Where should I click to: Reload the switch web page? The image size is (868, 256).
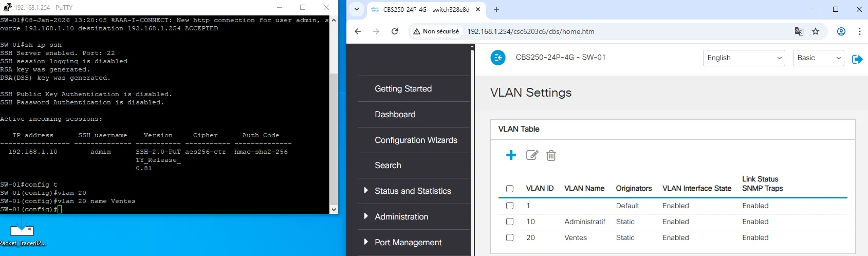[395, 31]
